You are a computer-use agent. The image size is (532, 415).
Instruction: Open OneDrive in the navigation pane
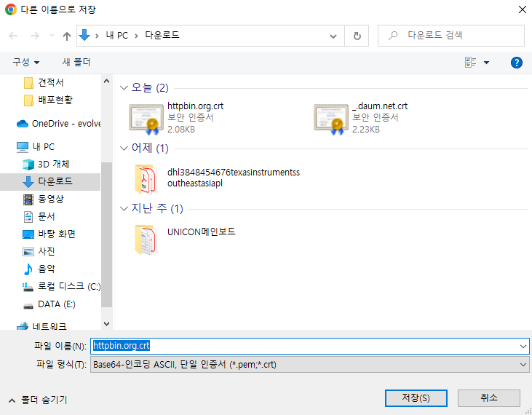[x=59, y=124]
